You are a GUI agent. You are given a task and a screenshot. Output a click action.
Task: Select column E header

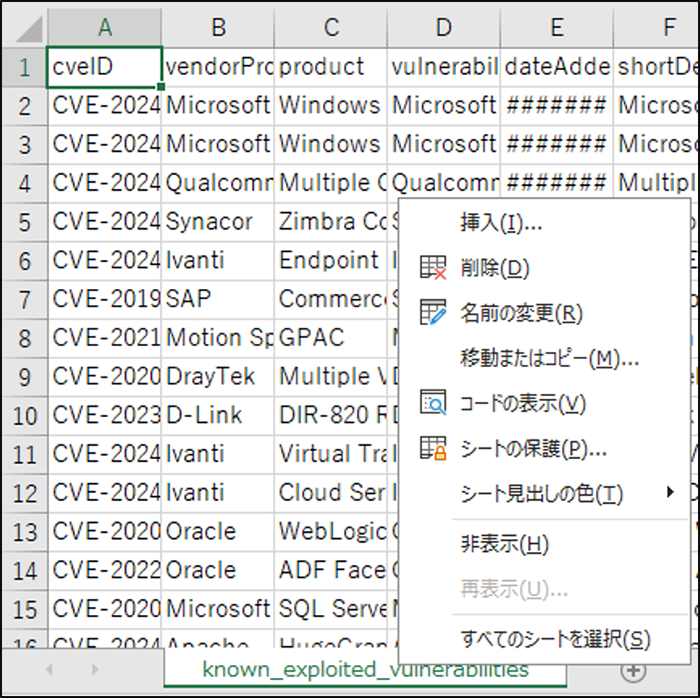[x=557, y=28]
